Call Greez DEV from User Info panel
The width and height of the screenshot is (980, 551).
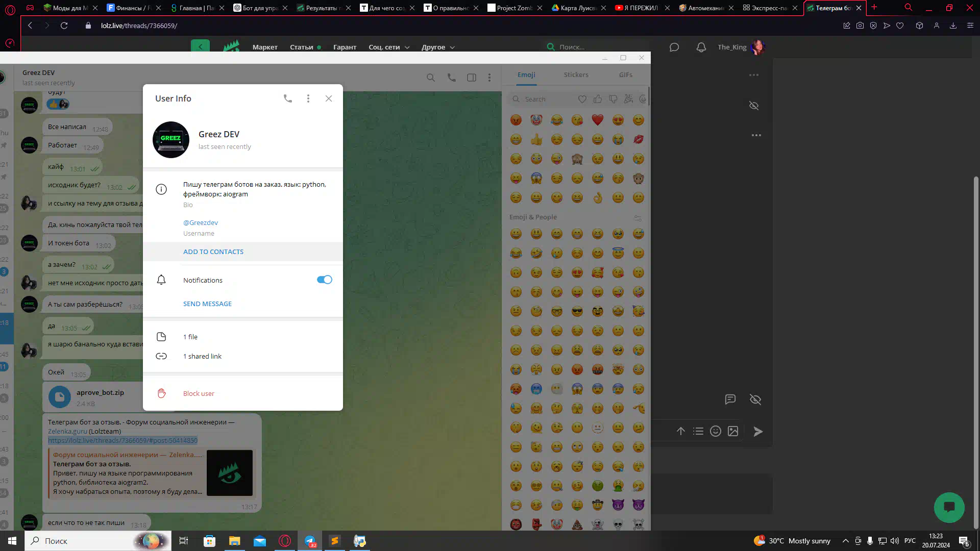tap(288, 98)
